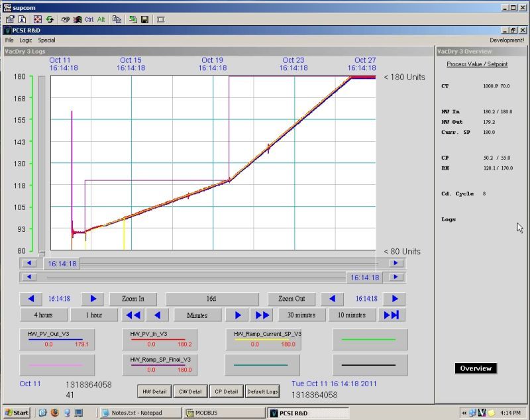Click the Cd. Cycle label
The image size is (530, 420).
[x=457, y=193]
